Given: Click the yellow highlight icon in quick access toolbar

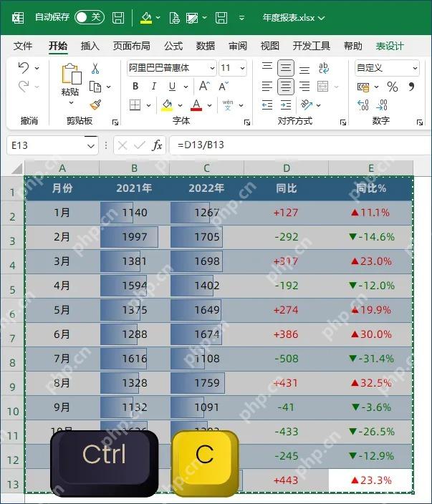Looking at the screenshot, I should click(146, 17).
